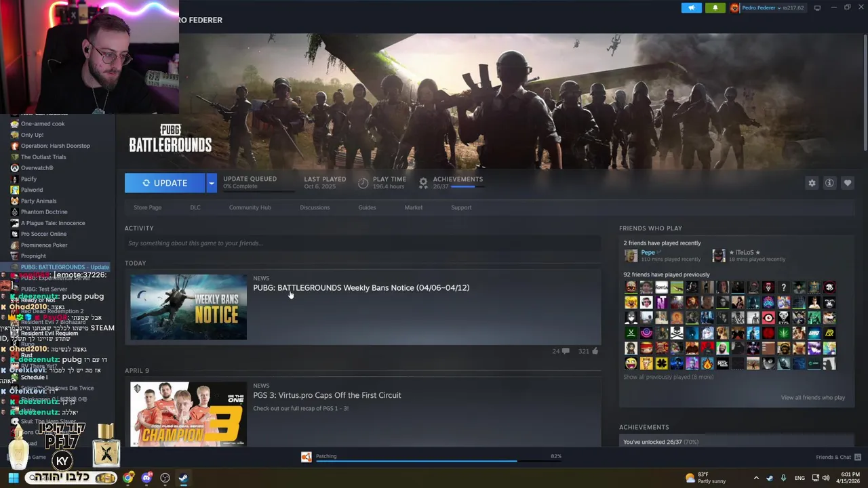Open the Weekly Bans Notice thumbnail
The width and height of the screenshot is (868, 488).
[x=189, y=307]
